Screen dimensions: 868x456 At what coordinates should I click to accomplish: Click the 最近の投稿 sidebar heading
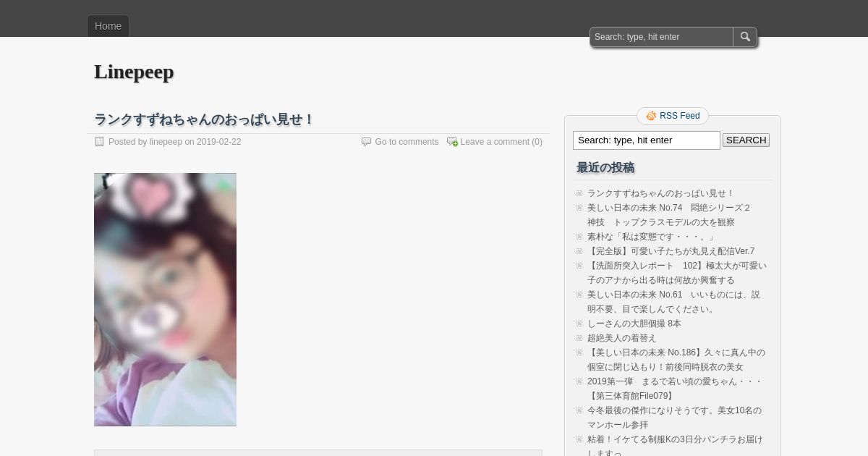pyautogui.click(x=605, y=168)
